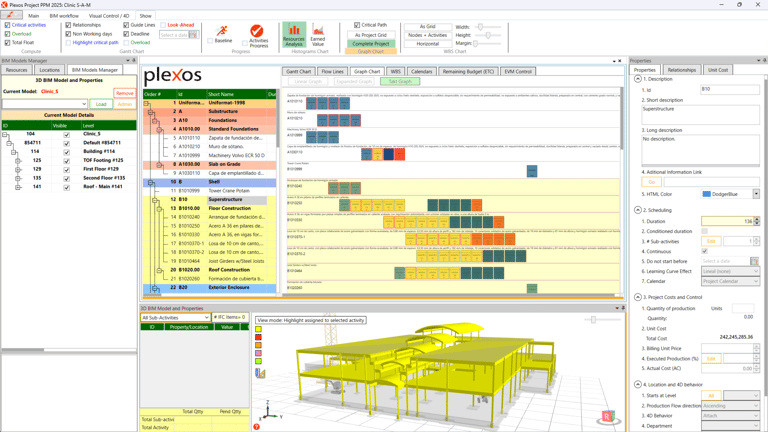The width and height of the screenshot is (768, 432).
Task: Uncheck the Continuous scheduling checkbox
Action: (704, 251)
